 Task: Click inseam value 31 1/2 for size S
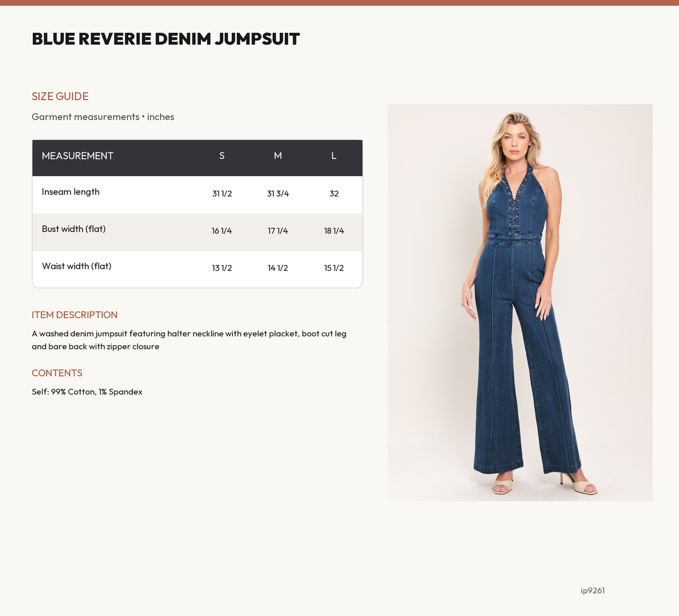222,194
